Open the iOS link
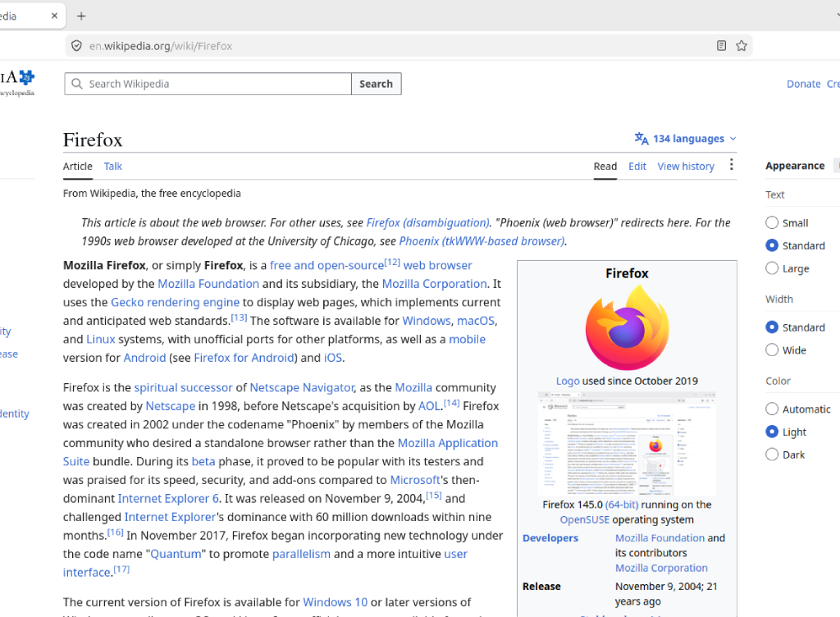 click(333, 358)
